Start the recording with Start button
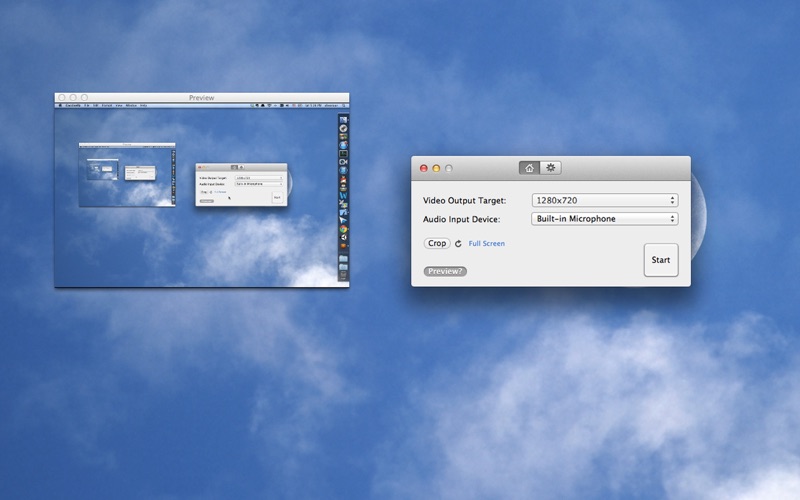Screen dimensions: 800x500 661,260
